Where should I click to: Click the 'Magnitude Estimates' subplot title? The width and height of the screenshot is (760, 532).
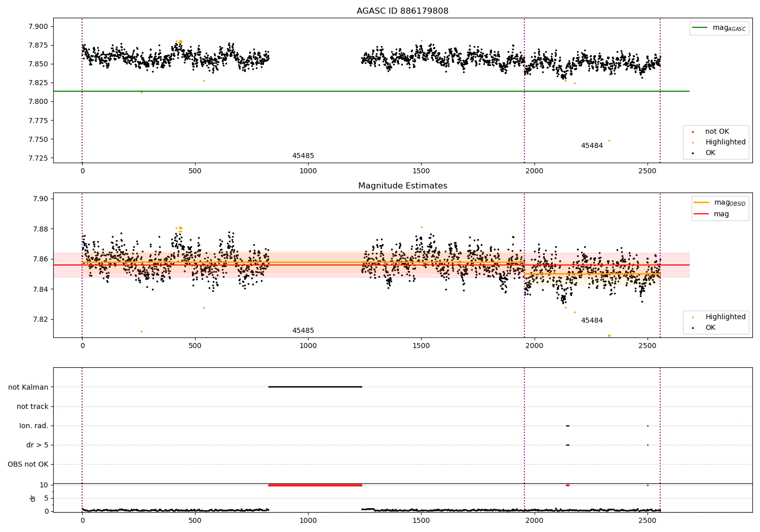pyautogui.click(x=402, y=186)
